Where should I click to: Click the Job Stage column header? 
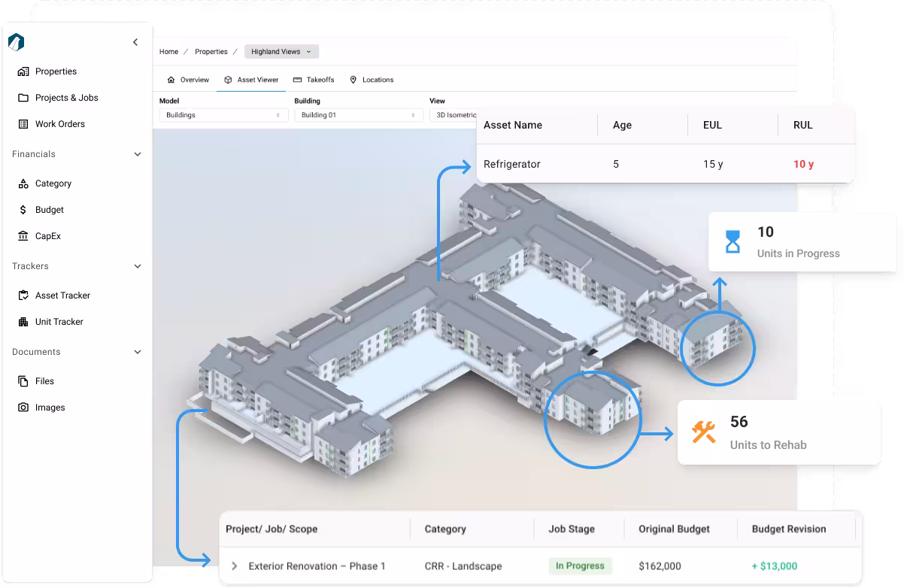click(x=572, y=529)
